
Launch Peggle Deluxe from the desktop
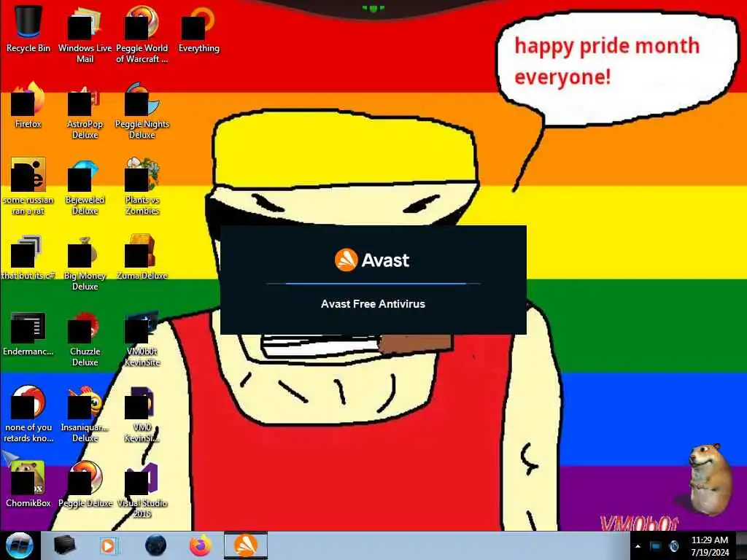85,484
